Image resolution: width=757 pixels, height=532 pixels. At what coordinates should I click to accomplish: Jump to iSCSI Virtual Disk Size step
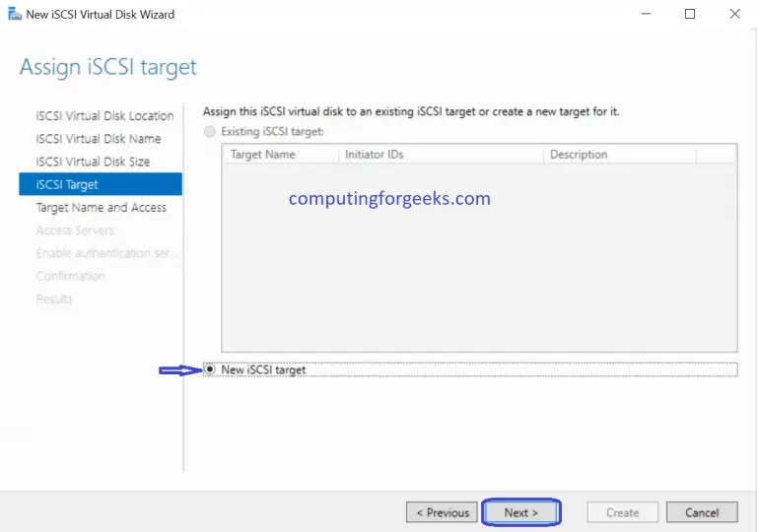tap(93, 162)
